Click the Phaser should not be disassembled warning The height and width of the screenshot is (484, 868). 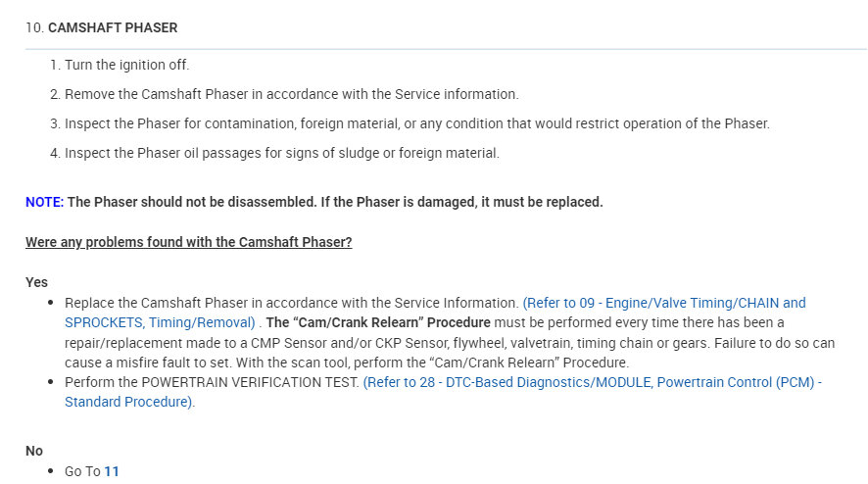point(335,202)
